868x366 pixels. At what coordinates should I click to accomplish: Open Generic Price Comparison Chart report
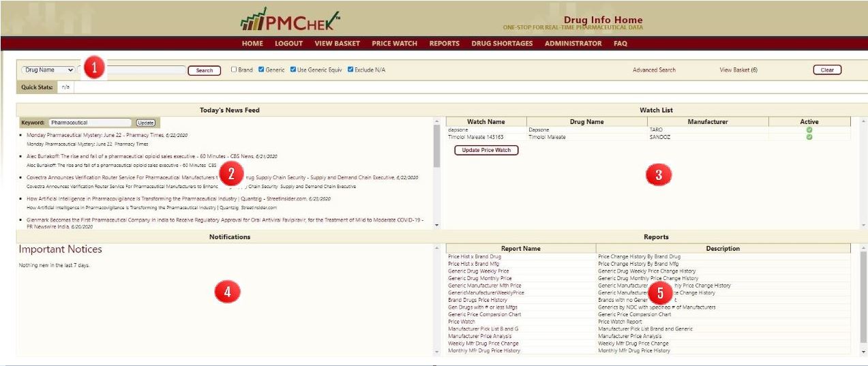(x=484, y=314)
